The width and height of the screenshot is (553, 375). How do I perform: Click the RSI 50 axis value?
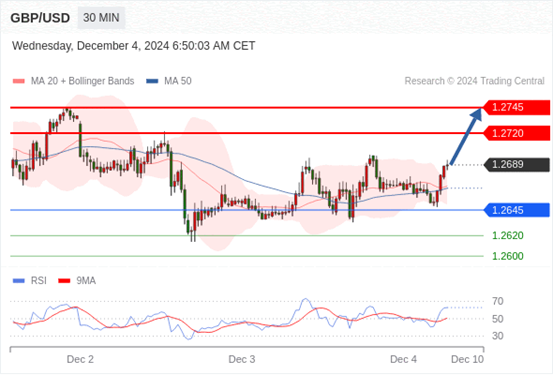pyautogui.click(x=498, y=319)
